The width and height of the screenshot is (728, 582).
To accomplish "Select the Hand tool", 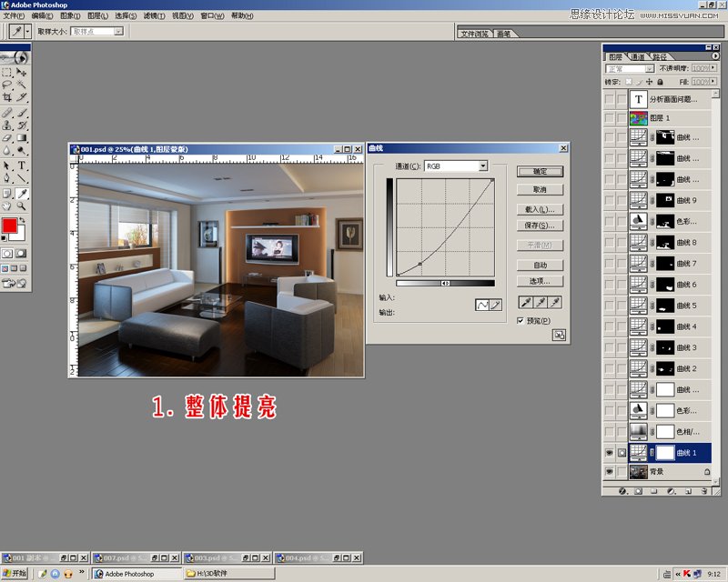I will (7, 206).
